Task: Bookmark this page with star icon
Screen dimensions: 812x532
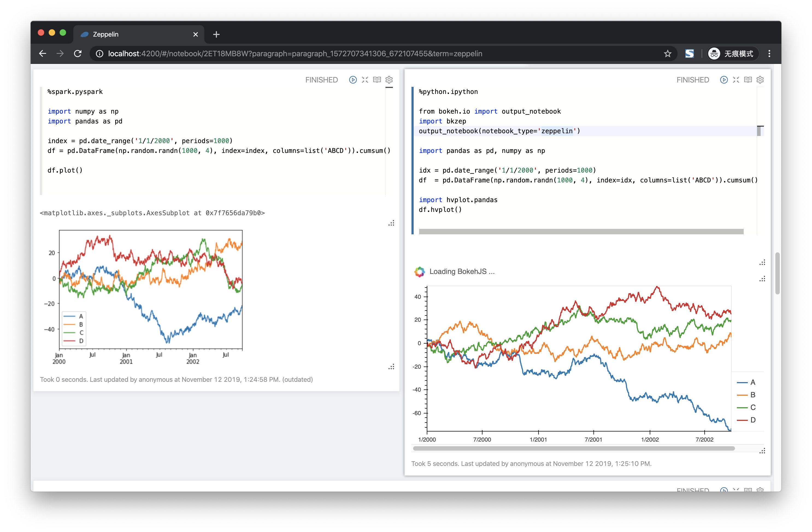Action: click(667, 54)
